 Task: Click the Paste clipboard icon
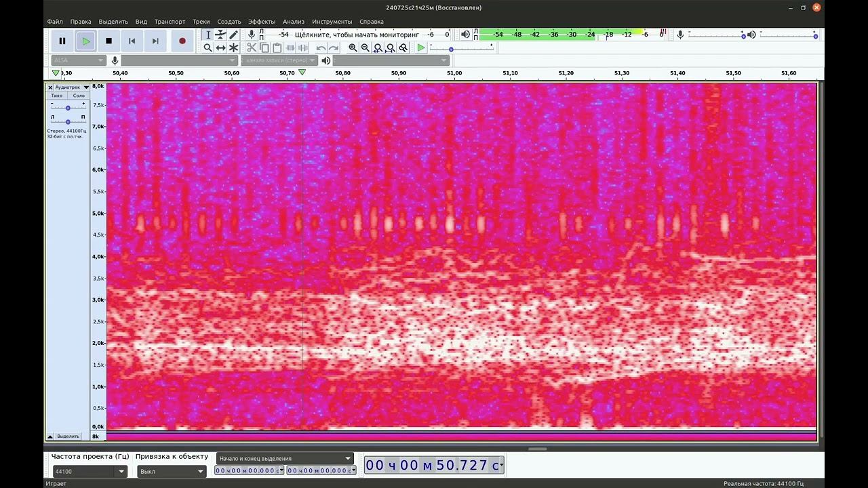pos(277,47)
